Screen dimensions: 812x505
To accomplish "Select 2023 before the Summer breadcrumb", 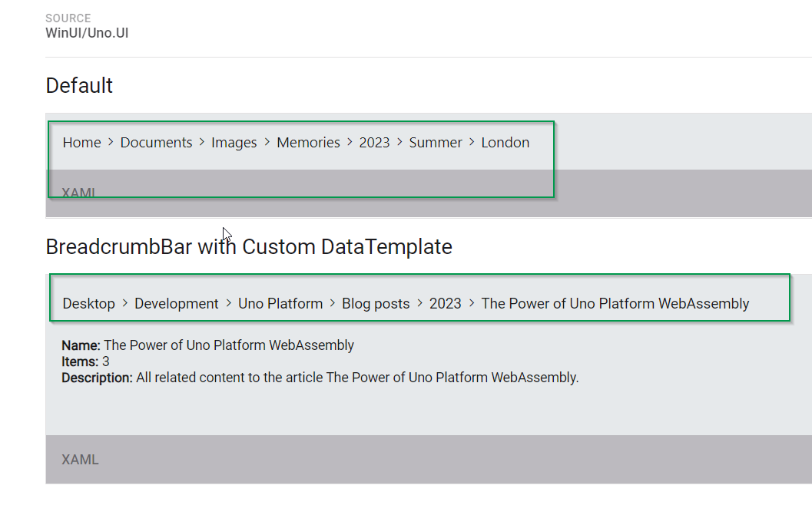I will 374,142.
